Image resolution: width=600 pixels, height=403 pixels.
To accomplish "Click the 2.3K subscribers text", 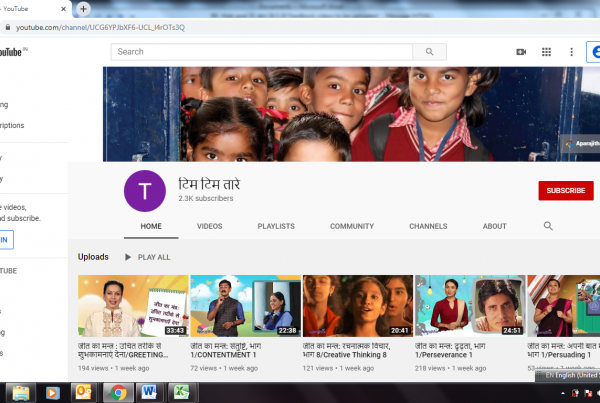I will [205, 198].
